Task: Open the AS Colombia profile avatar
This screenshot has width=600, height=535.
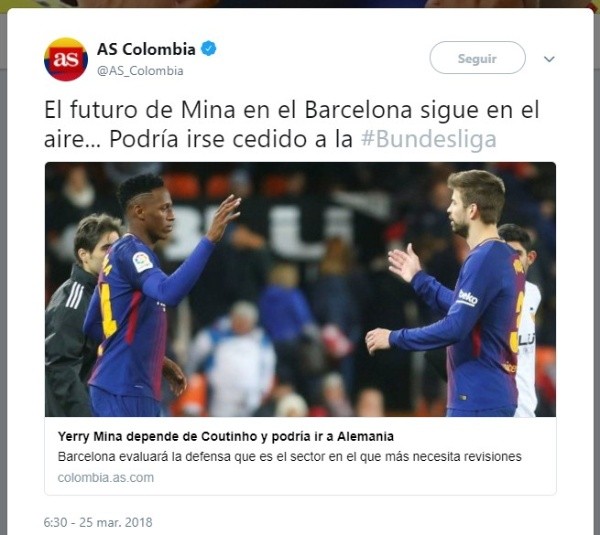Action: coord(66,59)
